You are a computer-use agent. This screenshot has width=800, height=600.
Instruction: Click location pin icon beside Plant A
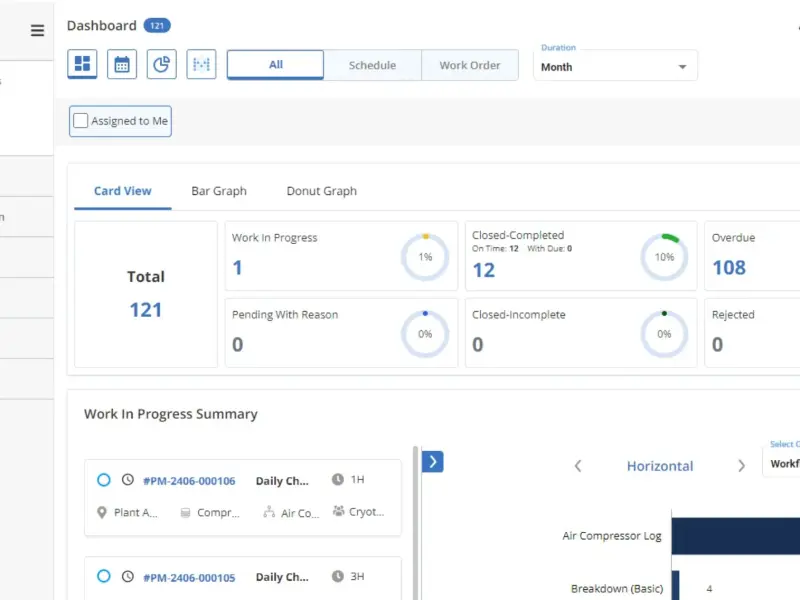coord(102,512)
